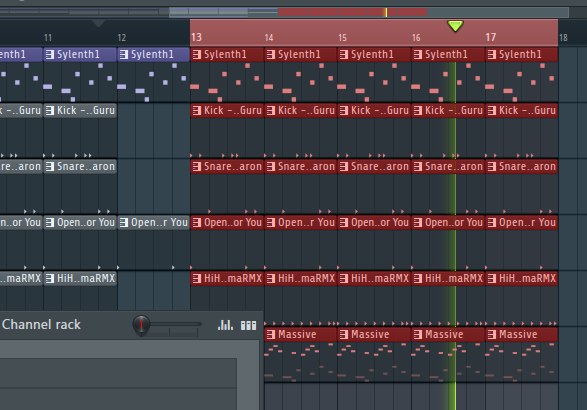This screenshot has height=410, width=587.
Task: Jump to bar 11 on the timeline
Action: (x=48, y=38)
